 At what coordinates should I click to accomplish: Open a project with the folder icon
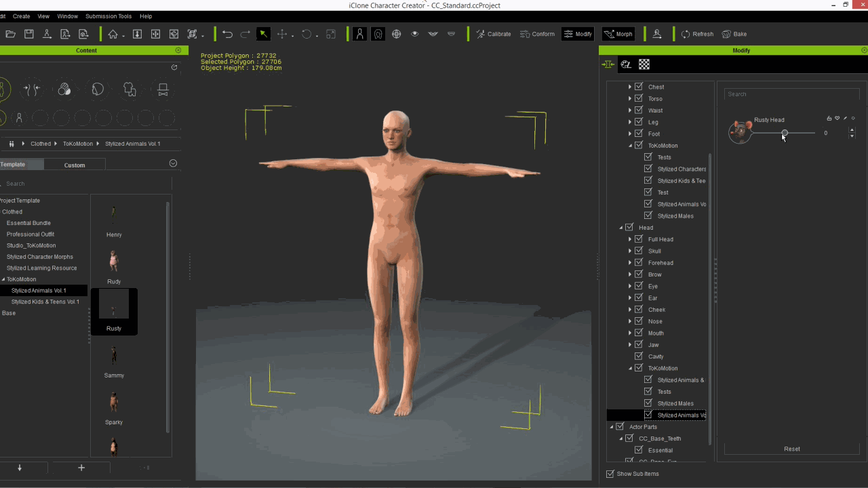click(x=10, y=34)
